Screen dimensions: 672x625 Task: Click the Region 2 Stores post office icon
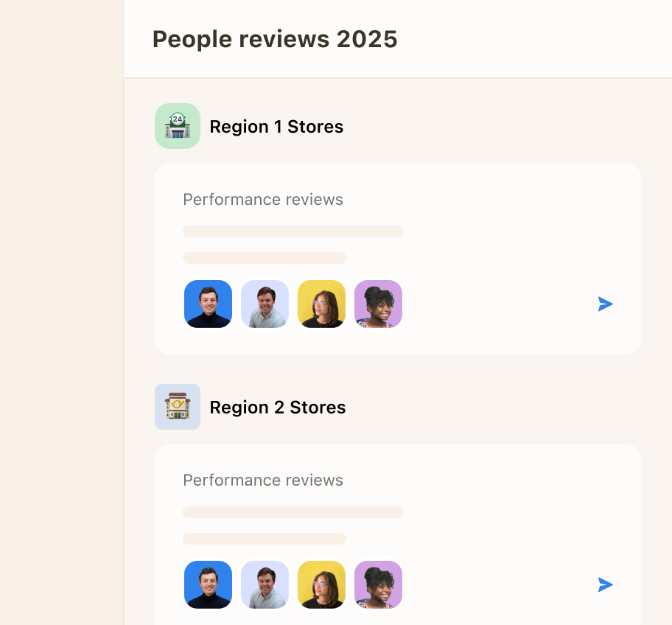pos(177,406)
